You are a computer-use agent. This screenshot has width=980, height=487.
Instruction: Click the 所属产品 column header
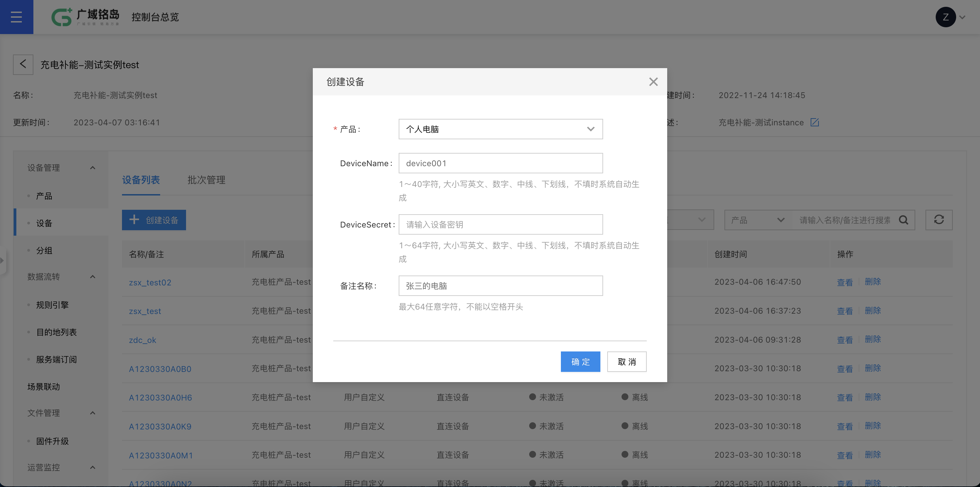click(x=268, y=254)
